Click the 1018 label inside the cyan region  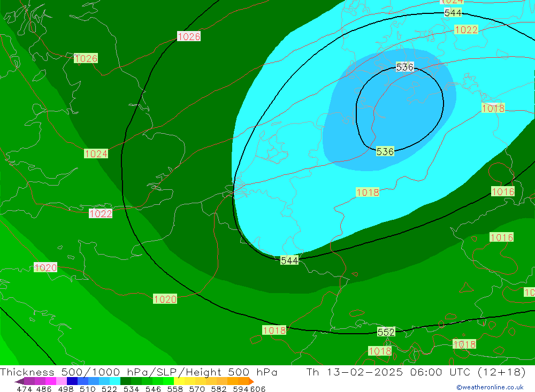(368, 193)
